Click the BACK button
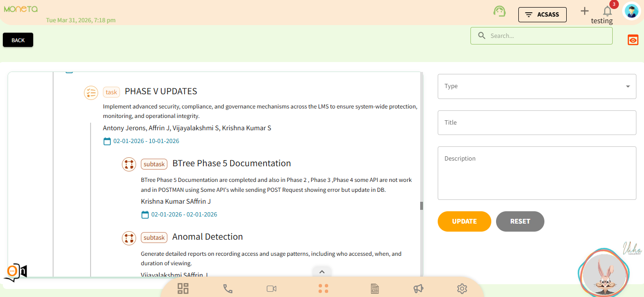 click(18, 40)
